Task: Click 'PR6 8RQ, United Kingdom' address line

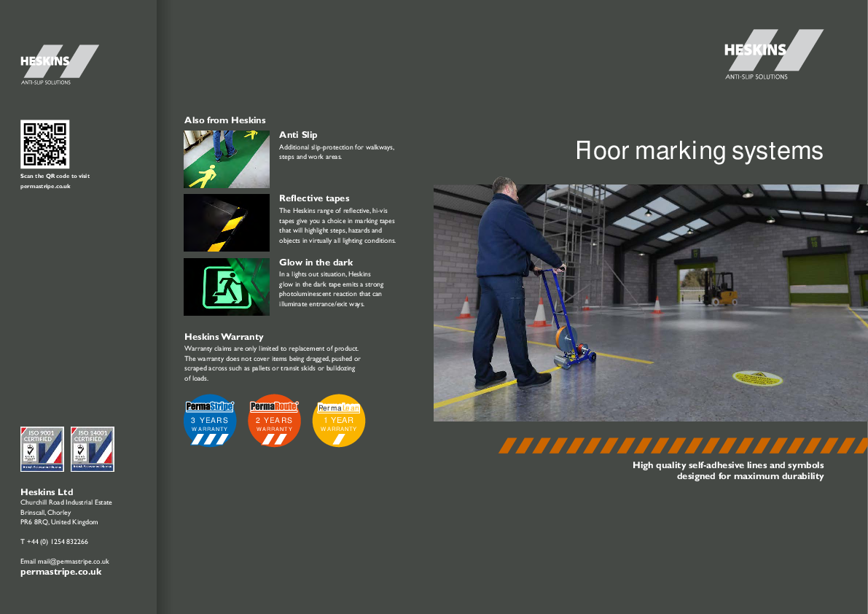Action: 59,522
